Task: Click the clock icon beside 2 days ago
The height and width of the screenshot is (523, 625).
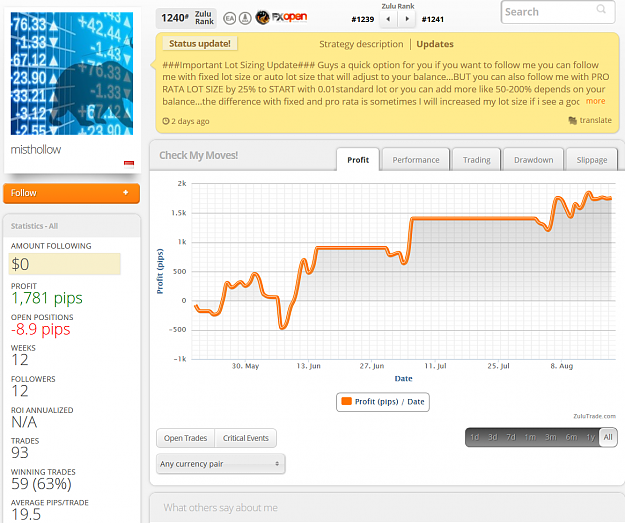Action: 166,121
